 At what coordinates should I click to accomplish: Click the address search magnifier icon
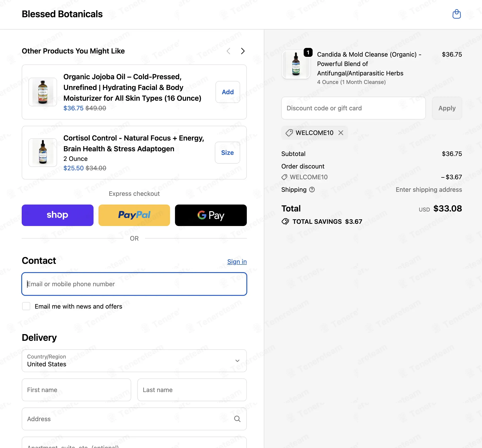point(237,419)
